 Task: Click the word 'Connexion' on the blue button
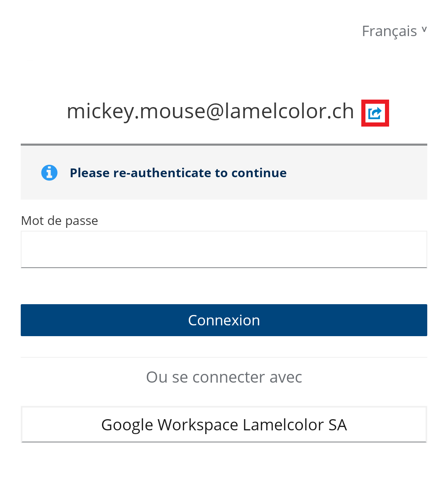tap(224, 320)
